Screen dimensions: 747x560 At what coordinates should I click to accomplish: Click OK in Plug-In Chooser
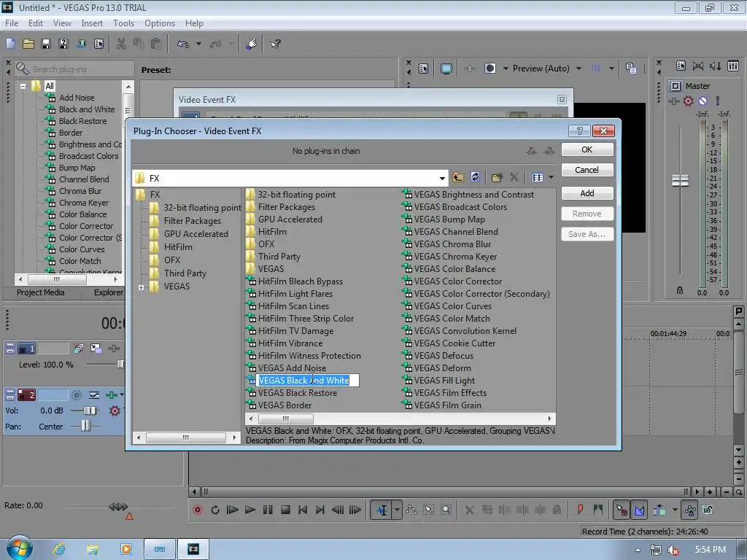[587, 149]
